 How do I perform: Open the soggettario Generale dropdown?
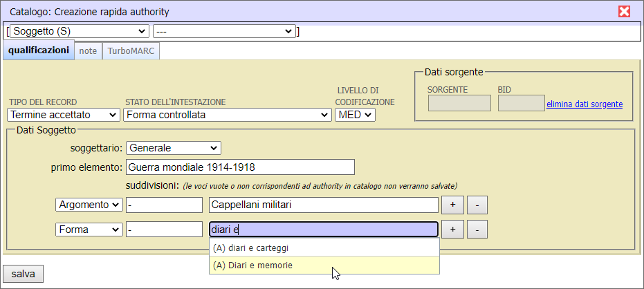coord(174,148)
